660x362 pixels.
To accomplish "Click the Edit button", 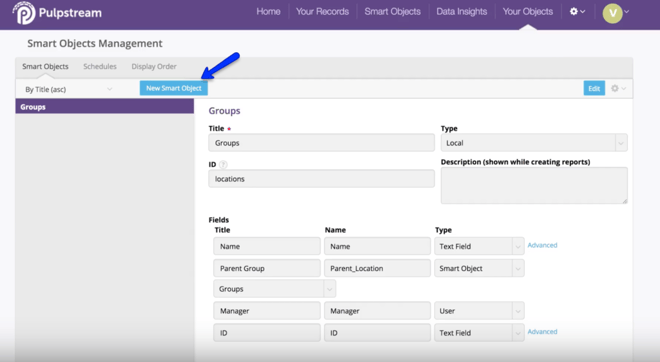I will point(594,88).
